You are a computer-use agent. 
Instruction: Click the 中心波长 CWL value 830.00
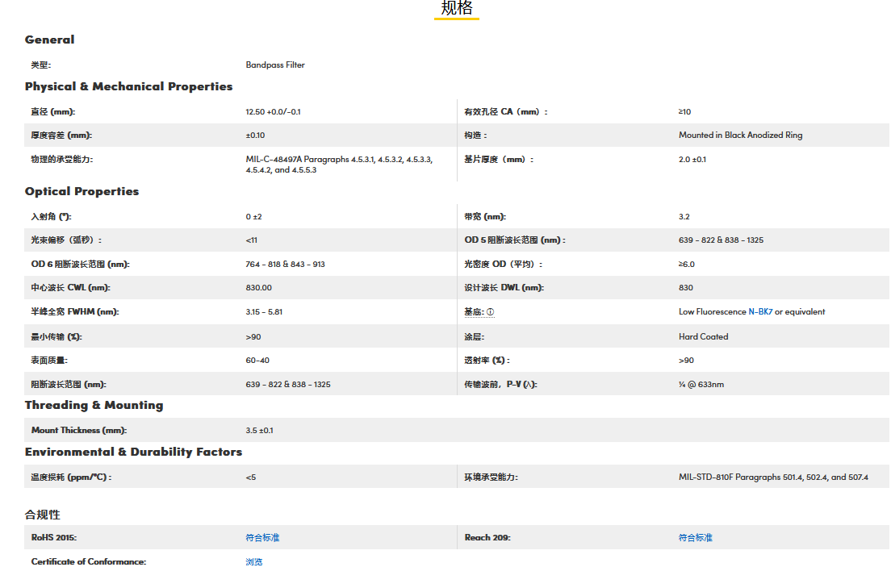(x=258, y=287)
